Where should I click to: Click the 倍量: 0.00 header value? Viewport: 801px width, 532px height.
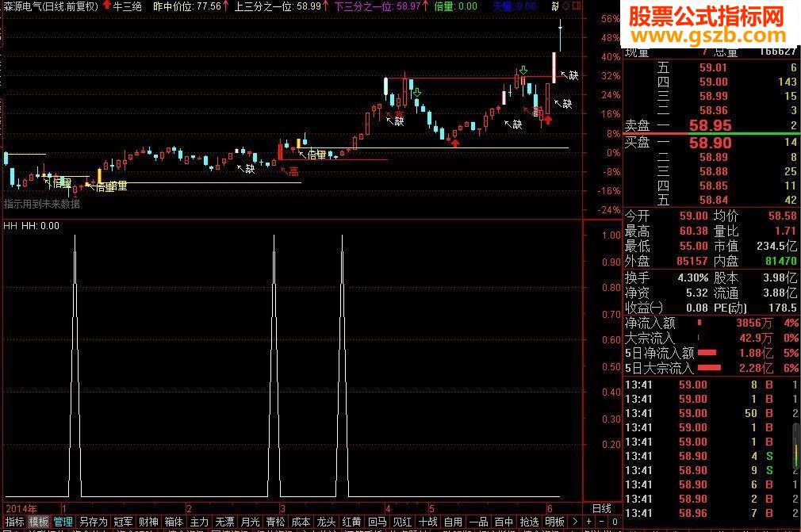click(x=456, y=6)
